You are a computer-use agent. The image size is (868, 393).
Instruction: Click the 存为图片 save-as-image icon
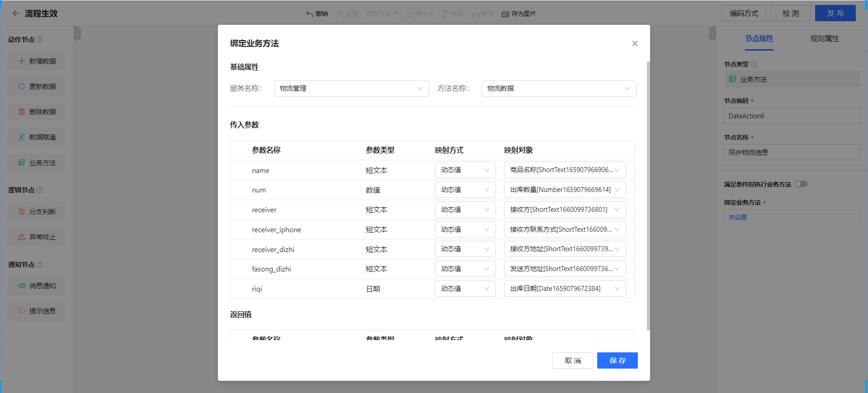505,14
